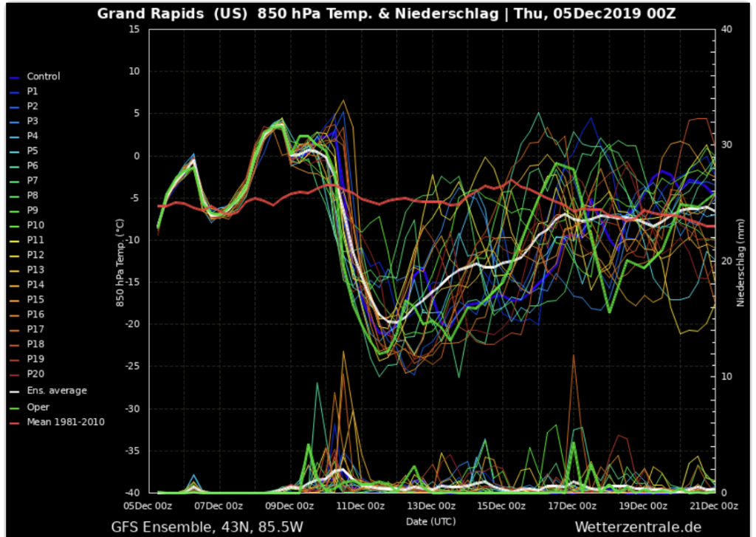756x537 pixels.
Task: Select the Mean 1981-2010 legend entry
Action: 57,422
